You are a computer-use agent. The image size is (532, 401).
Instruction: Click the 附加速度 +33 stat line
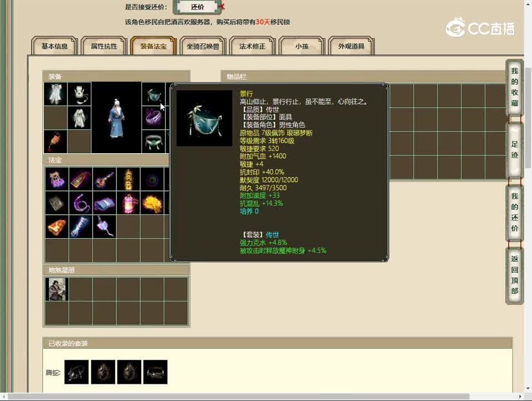click(x=259, y=195)
